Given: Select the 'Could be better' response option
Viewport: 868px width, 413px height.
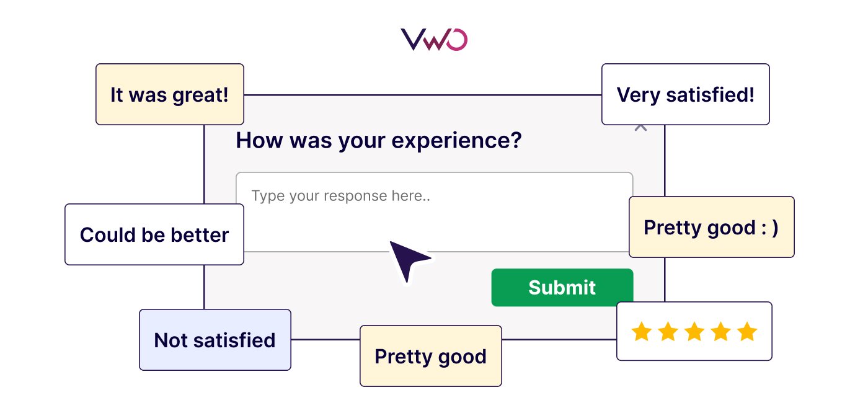Looking at the screenshot, I should (x=154, y=234).
